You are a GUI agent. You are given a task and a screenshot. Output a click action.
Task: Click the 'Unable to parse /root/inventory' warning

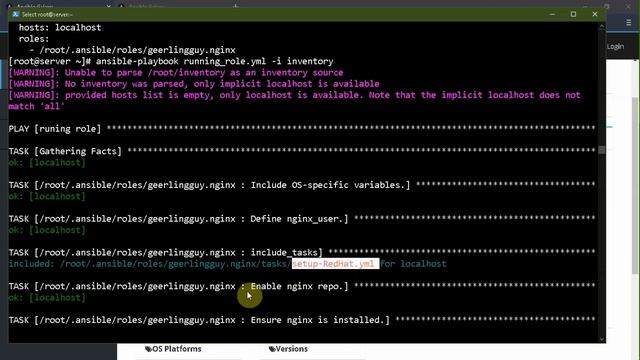point(176,73)
